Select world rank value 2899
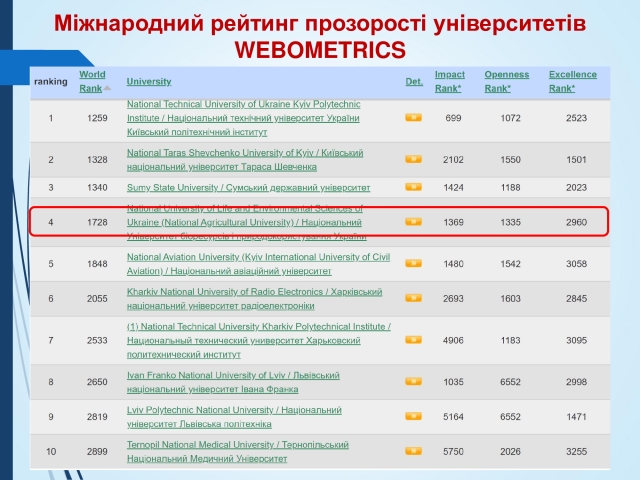 point(97,451)
